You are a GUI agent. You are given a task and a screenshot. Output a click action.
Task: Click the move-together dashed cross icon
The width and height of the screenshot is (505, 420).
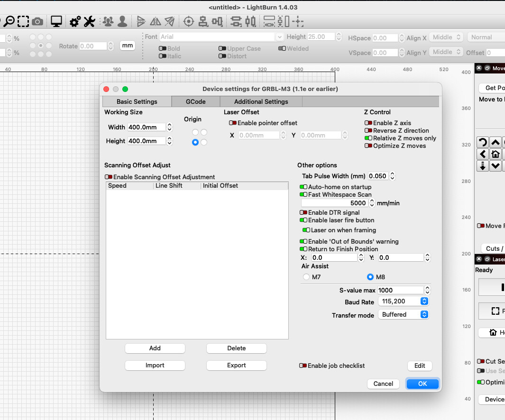298,22
